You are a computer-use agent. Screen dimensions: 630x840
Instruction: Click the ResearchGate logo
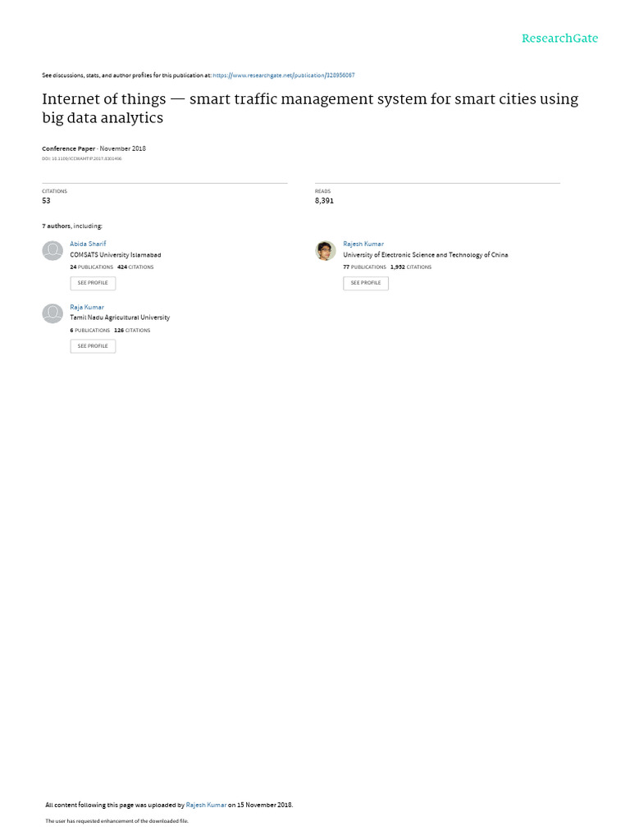click(x=559, y=38)
